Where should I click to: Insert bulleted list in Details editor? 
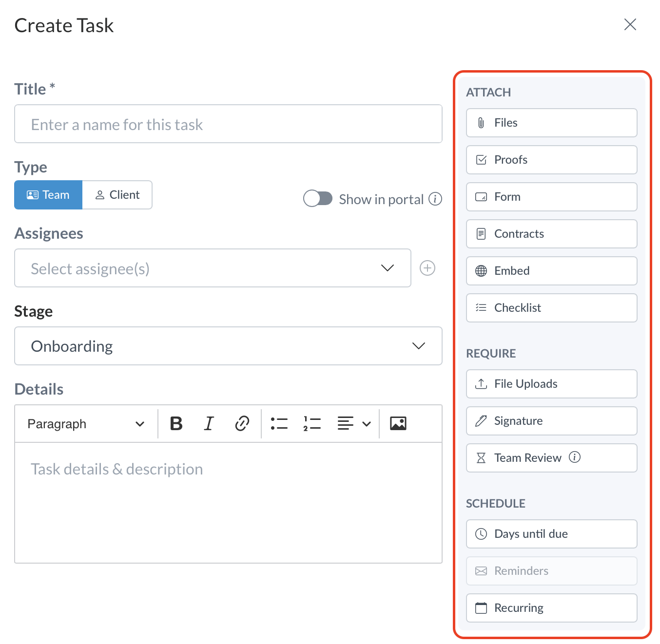(x=279, y=424)
